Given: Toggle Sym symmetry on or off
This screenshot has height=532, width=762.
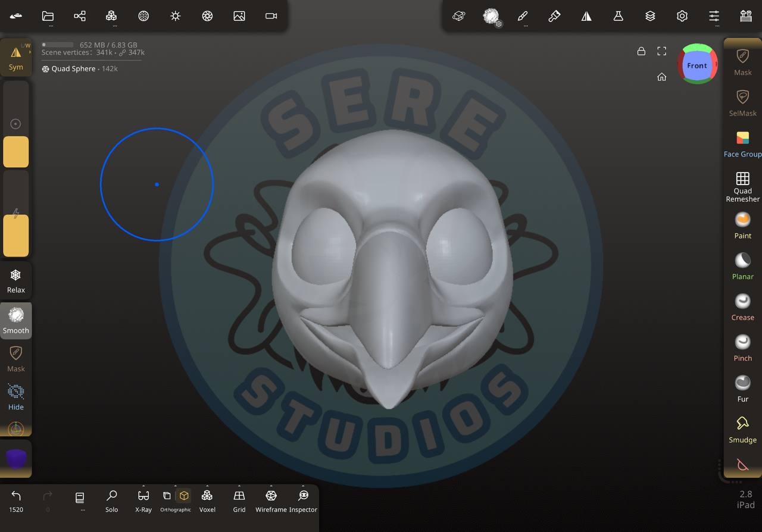Looking at the screenshot, I should [16, 58].
